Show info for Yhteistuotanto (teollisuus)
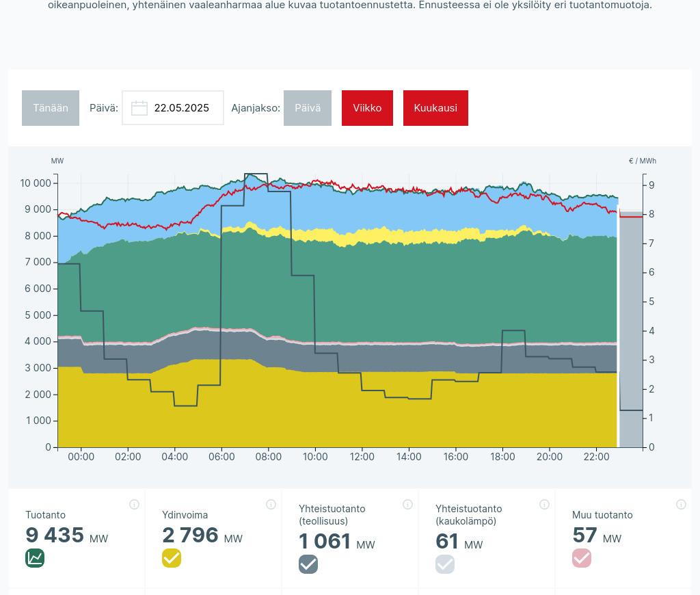 (x=407, y=505)
